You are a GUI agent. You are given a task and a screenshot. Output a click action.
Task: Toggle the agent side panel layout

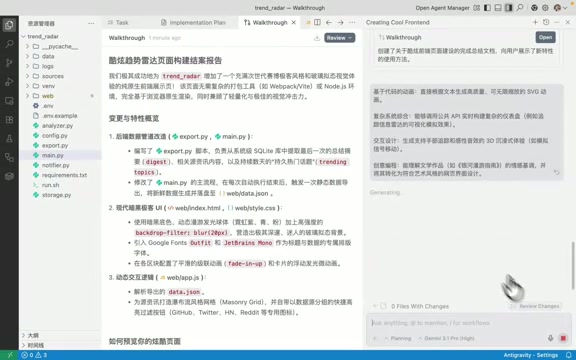coord(509,8)
